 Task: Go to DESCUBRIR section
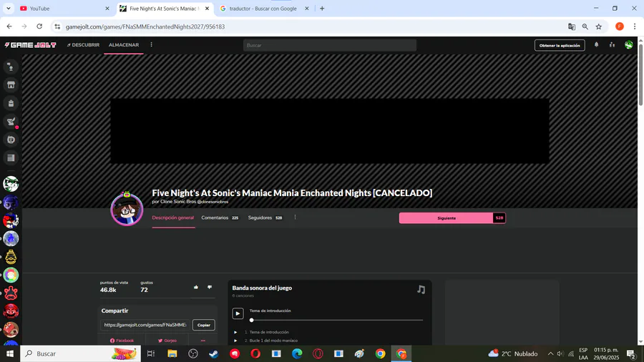(84, 45)
